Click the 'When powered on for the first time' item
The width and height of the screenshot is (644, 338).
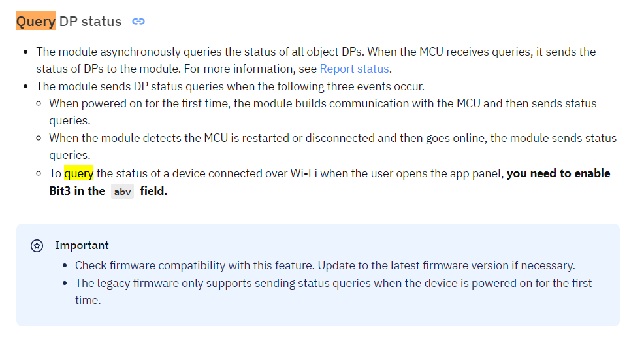point(323,112)
